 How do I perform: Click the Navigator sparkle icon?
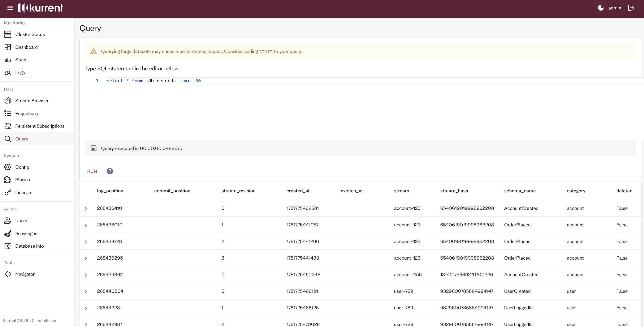point(8,274)
